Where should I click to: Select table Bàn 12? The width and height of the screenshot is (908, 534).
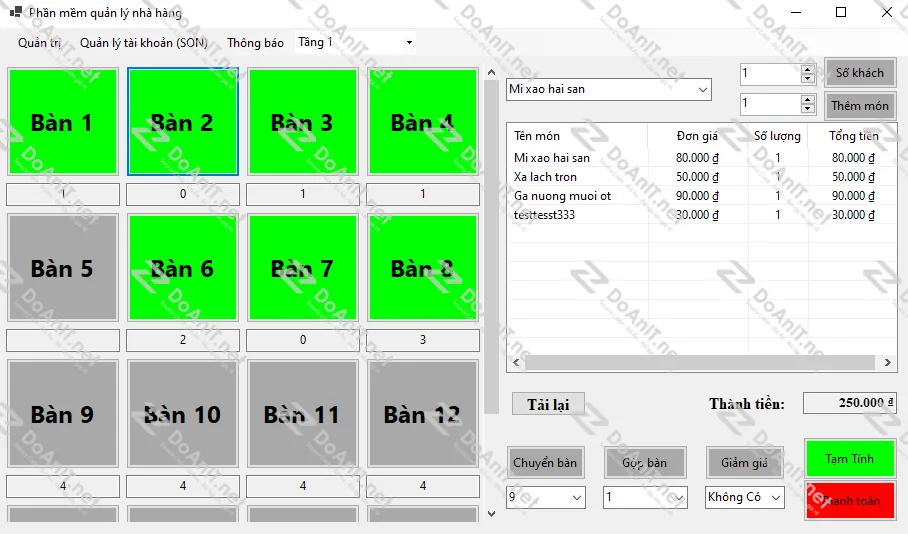tap(423, 414)
